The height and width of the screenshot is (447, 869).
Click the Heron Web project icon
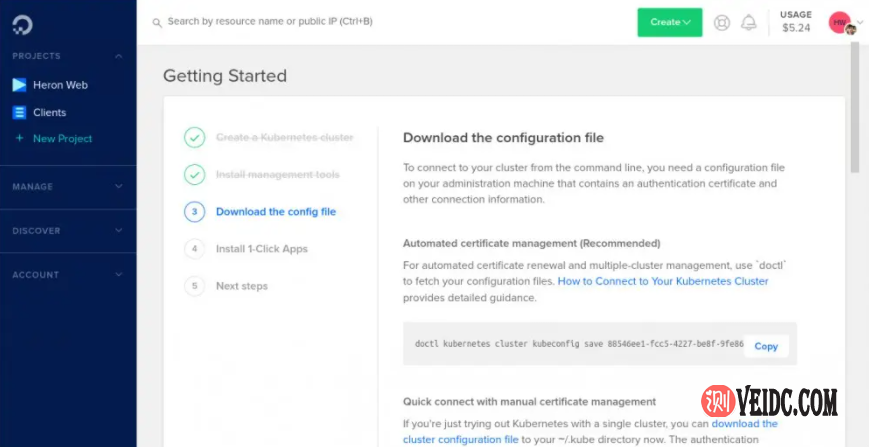click(19, 85)
